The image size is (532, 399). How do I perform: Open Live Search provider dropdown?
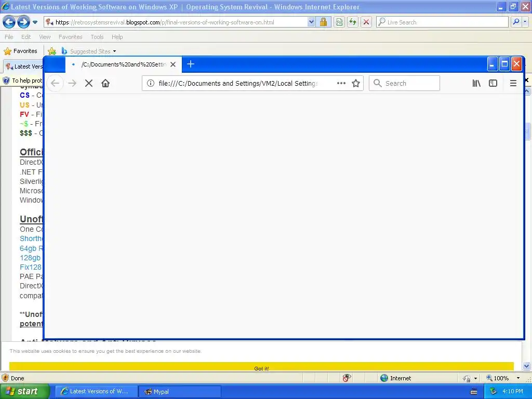click(x=525, y=22)
